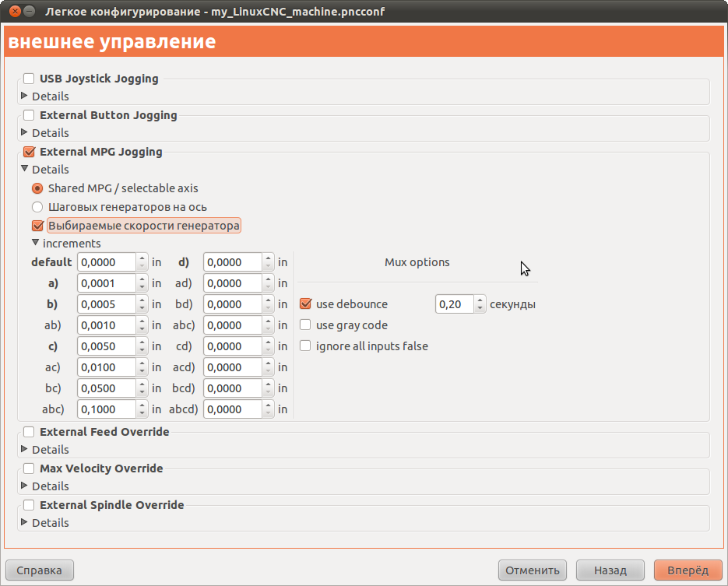
Task: Open Справка help button
Action: pos(40,570)
